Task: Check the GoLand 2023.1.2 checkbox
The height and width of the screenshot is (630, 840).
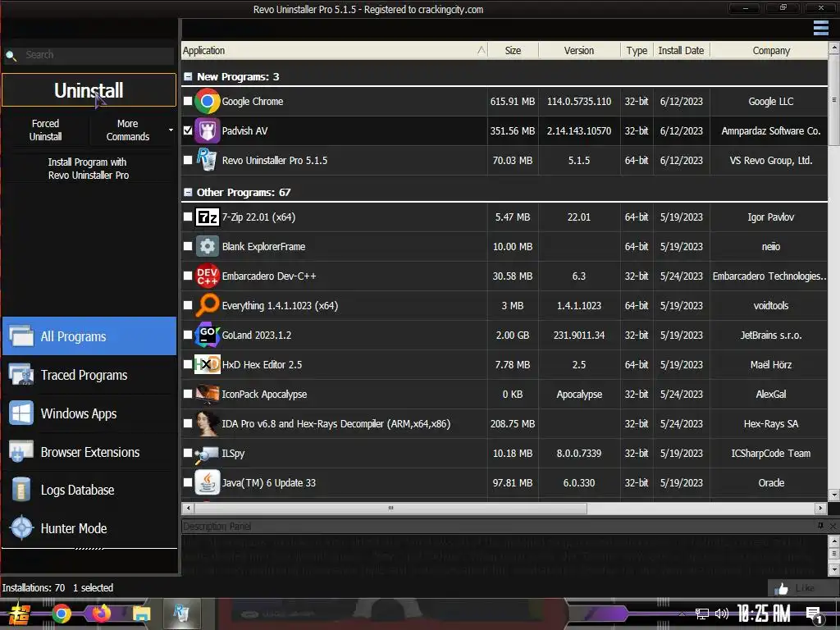Action: (188, 335)
